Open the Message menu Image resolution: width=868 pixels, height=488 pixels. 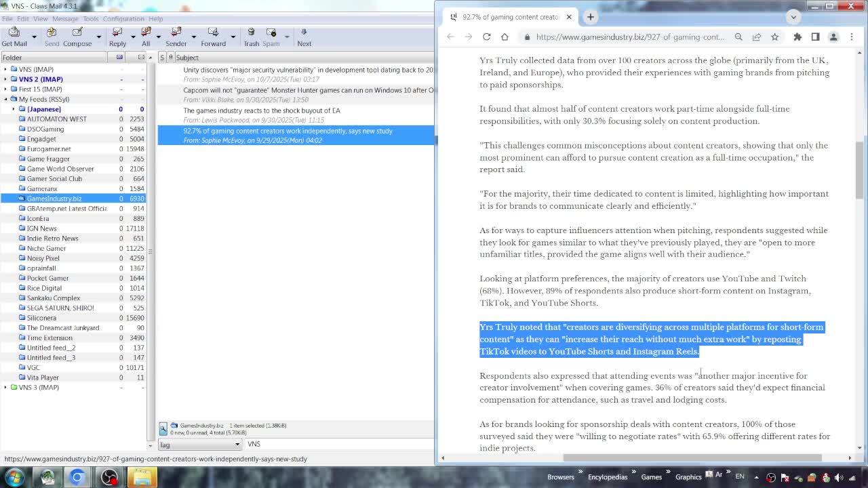[x=65, y=18]
